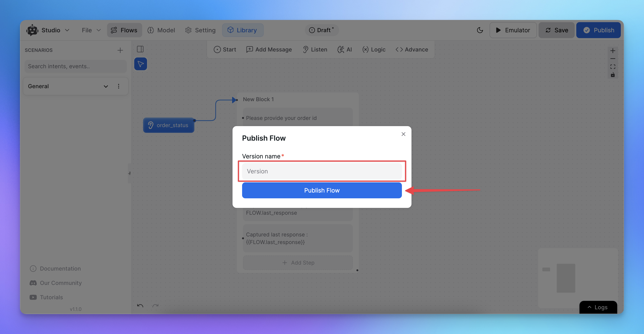Select the 'Captured last response' step
Viewport: 644px width, 334px height.
point(298,238)
